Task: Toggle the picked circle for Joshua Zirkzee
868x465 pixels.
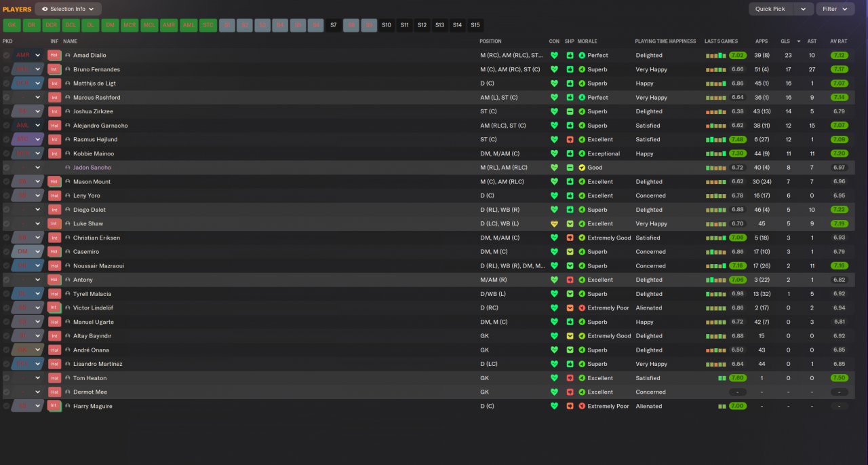Action: point(7,111)
